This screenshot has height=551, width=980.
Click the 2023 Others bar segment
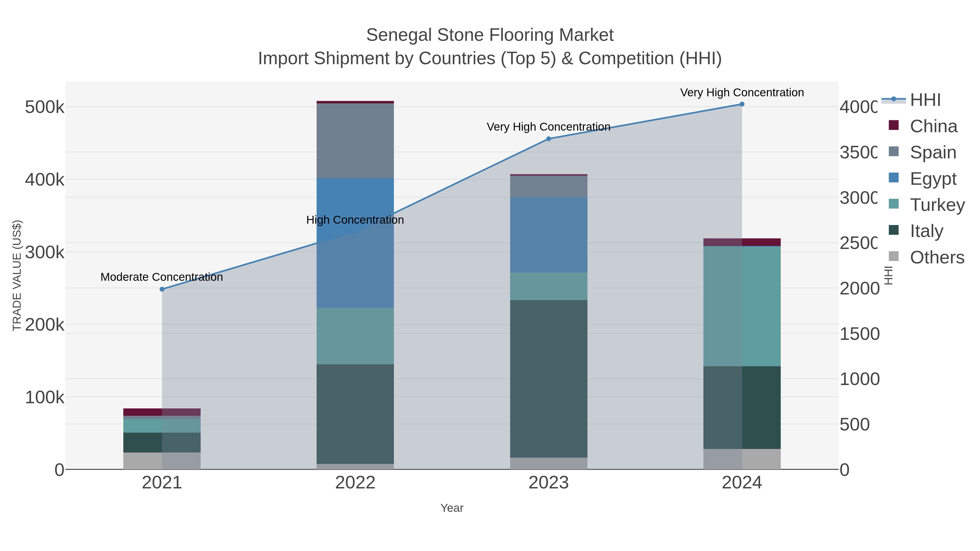click(x=549, y=463)
